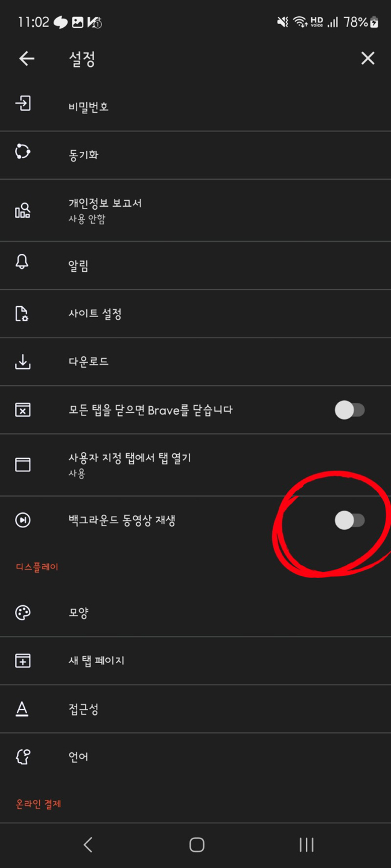
Task: Tap the 접근성 accessibility icon
Action: [22, 709]
